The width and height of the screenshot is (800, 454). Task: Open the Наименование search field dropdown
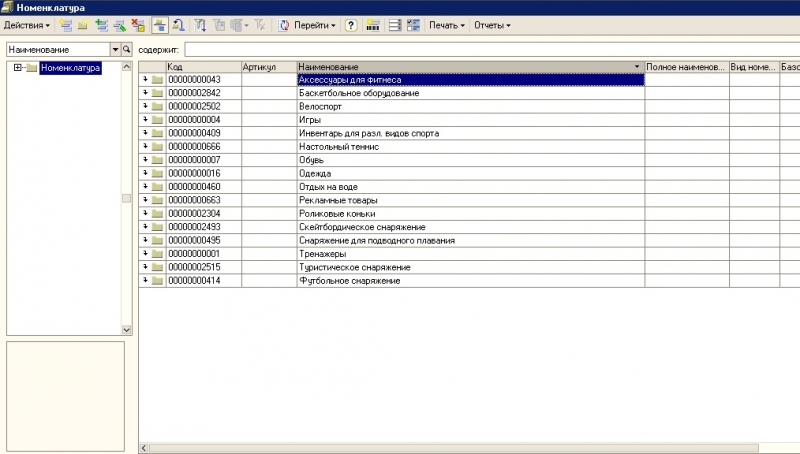[115, 49]
